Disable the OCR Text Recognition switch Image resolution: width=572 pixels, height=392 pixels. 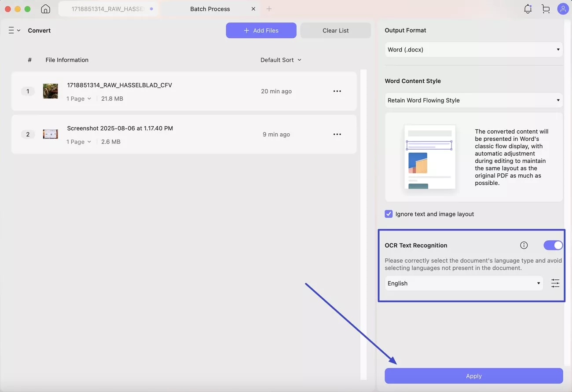(553, 245)
